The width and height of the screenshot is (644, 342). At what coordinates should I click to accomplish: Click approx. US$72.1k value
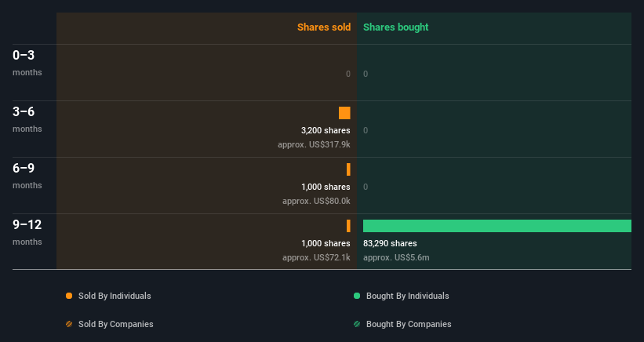click(316, 257)
